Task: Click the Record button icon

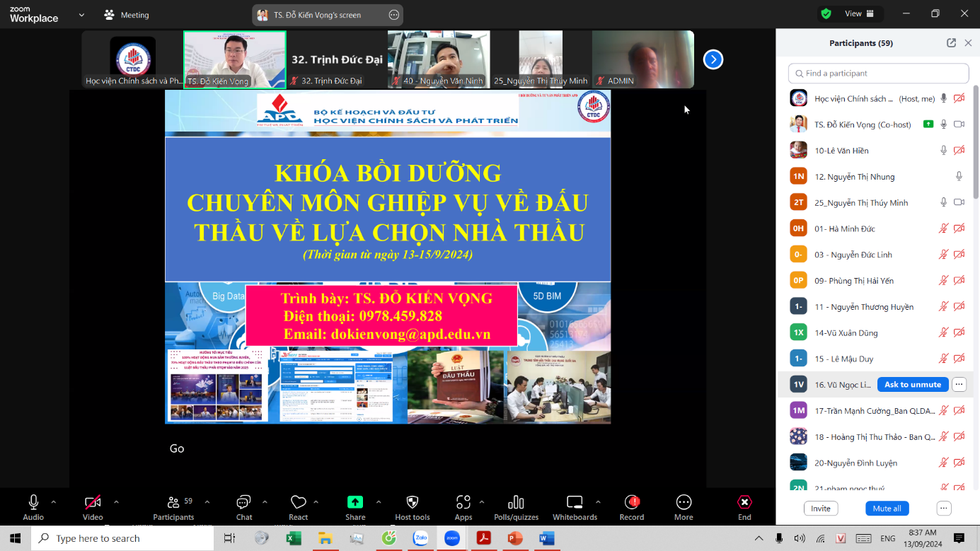Action: coord(632,502)
